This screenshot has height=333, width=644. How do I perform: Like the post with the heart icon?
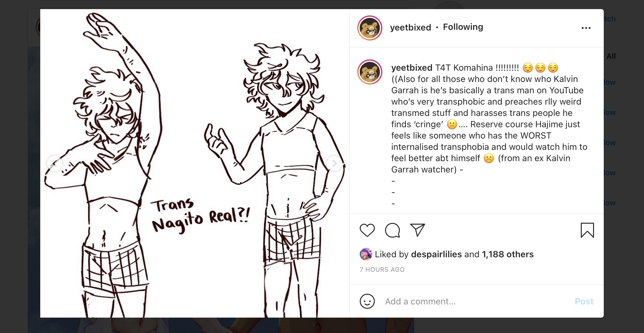pos(367,230)
